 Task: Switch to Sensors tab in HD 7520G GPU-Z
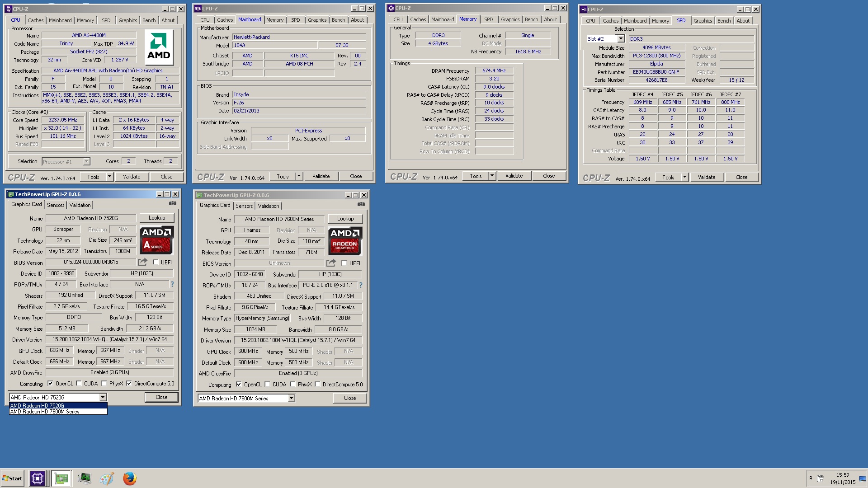56,205
